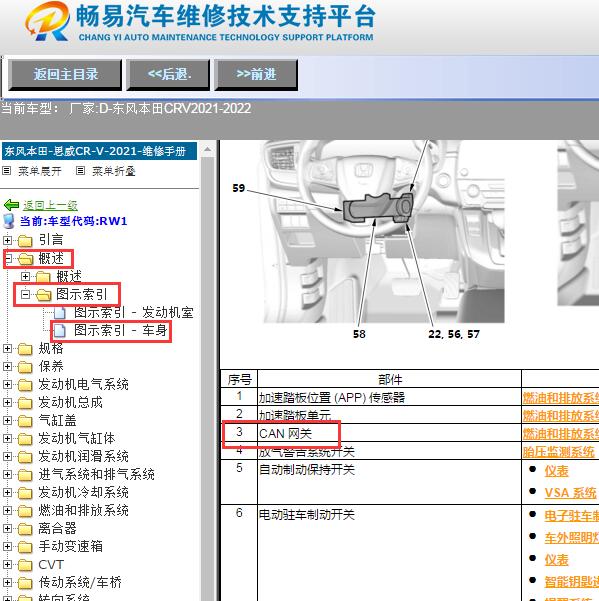Click the 加速踏板位置 (APP) 传感器 cell
This screenshot has width=599, height=601.
coord(389,397)
